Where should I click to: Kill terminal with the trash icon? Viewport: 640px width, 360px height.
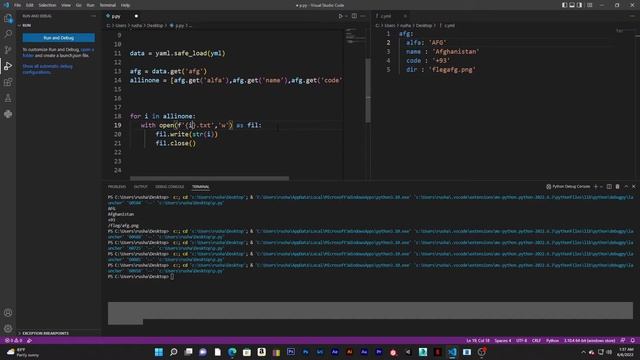pos(618,187)
